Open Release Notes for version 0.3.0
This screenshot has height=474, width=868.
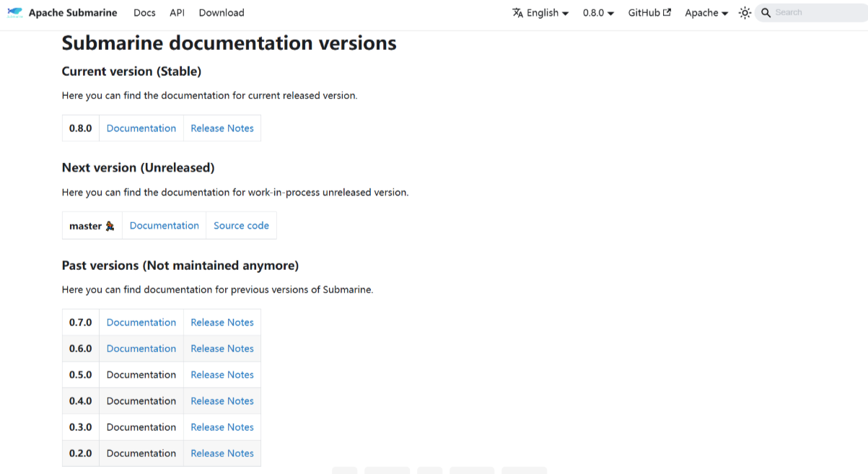point(222,427)
